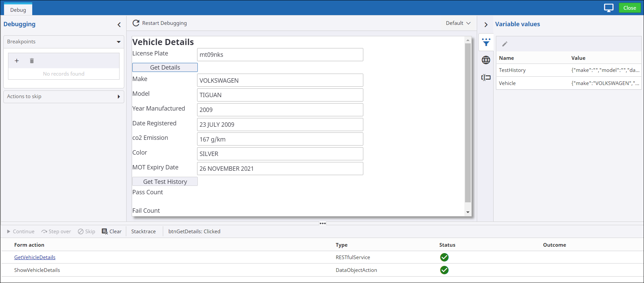This screenshot has height=283, width=644.
Task: Click the monitor display icon in header
Action: tap(608, 8)
